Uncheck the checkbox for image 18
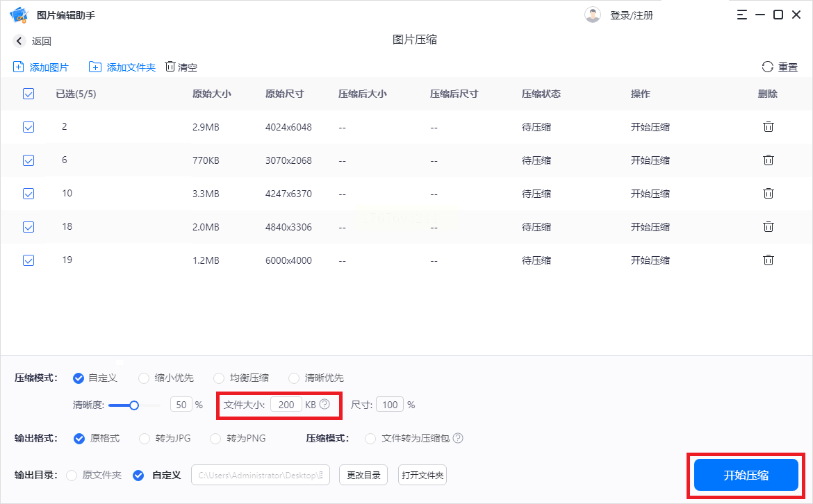 pyautogui.click(x=28, y=227)
